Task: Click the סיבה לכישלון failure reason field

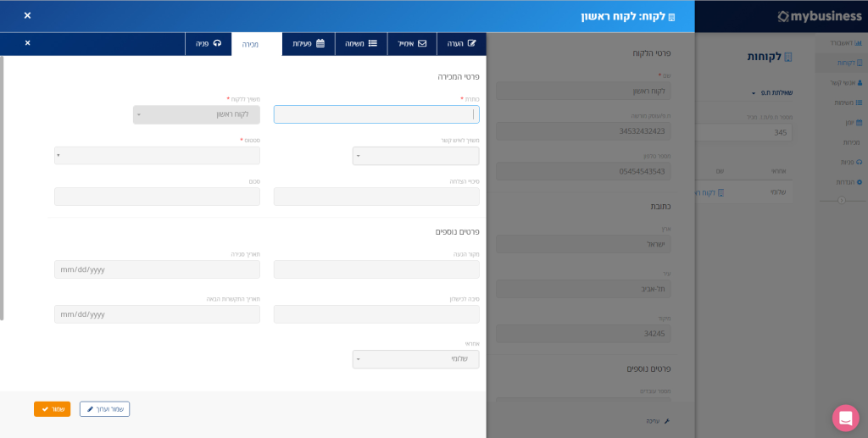Action: pyautogui.click(x=376, y=314)
